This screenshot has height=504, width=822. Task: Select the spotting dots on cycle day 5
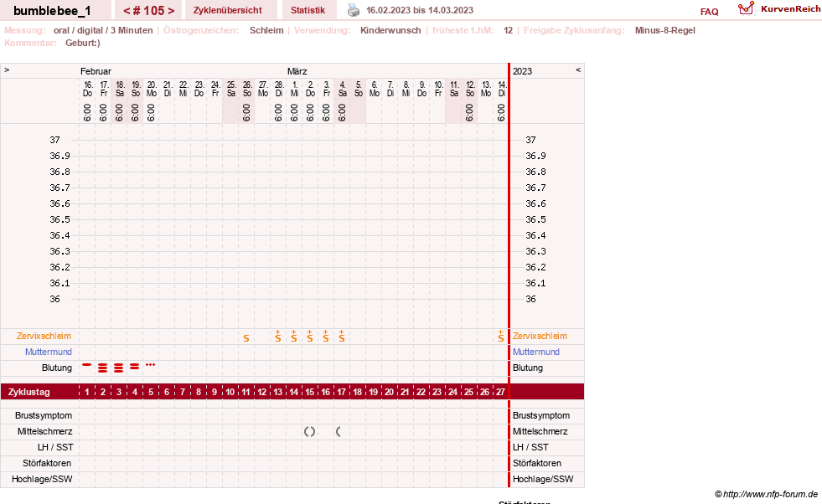pos(151,365)
